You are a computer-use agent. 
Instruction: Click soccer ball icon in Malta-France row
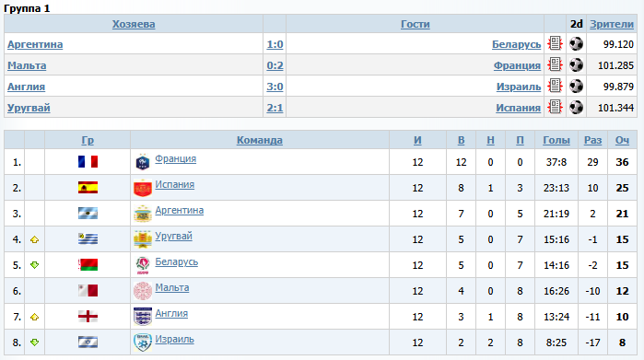576,64
